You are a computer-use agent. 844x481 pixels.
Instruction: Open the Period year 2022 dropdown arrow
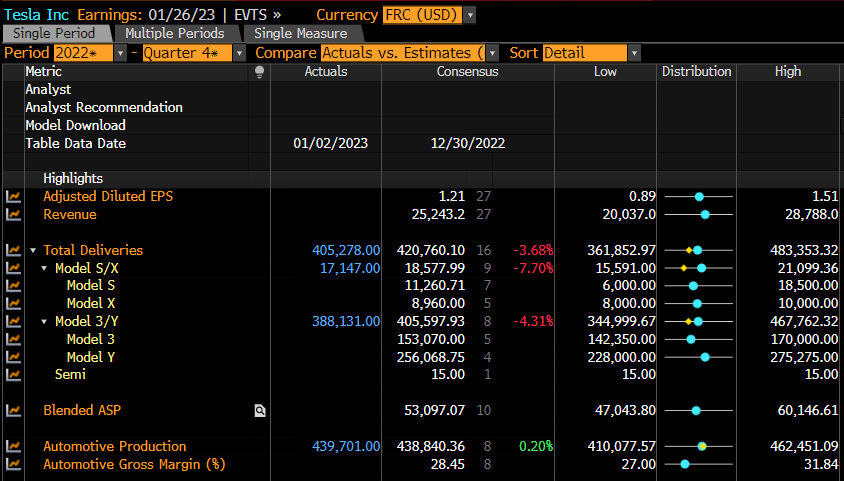(x=120, y=53)
